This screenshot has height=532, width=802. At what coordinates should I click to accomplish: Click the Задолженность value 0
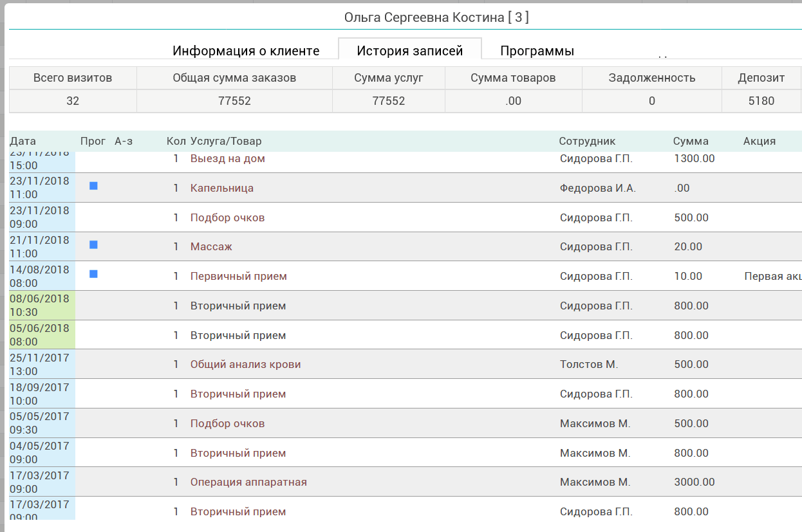click(x=652, y=101)
